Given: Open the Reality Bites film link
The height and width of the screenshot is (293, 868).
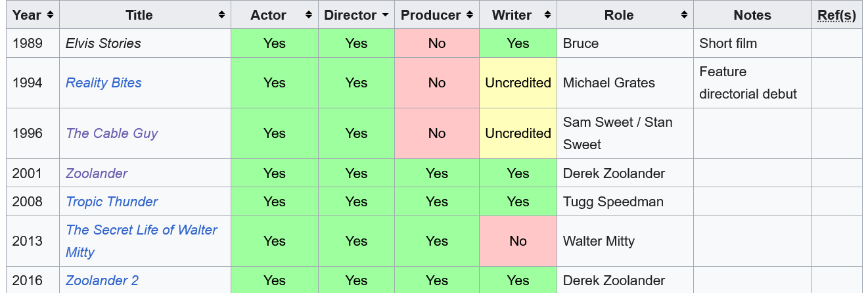Looking at the screenshot, I should tap(103, 83).
